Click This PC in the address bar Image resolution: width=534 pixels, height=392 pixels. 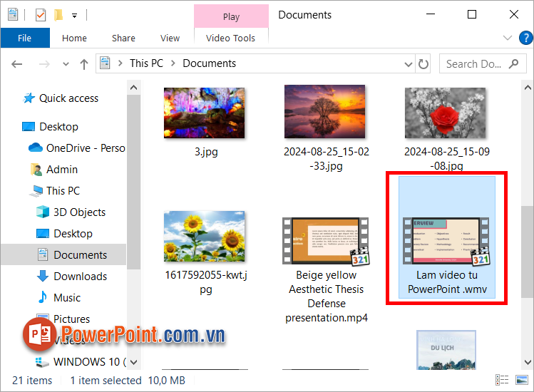pos(146,63)
